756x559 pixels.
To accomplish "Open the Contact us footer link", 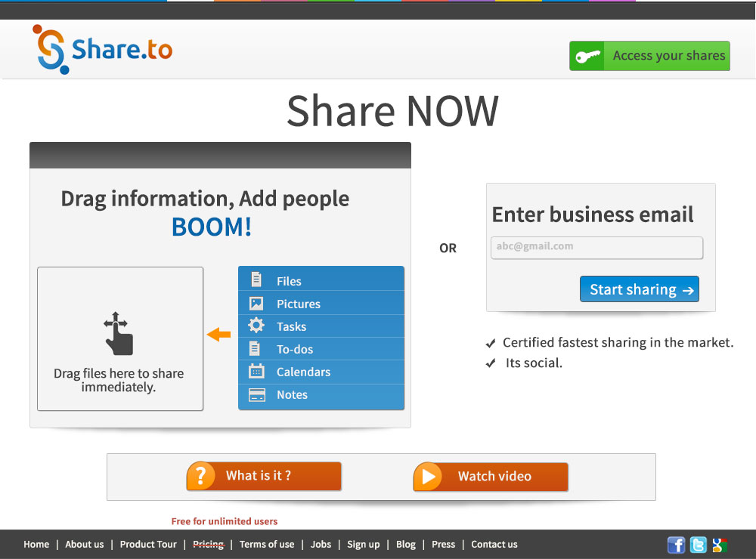I will point(494,544).
